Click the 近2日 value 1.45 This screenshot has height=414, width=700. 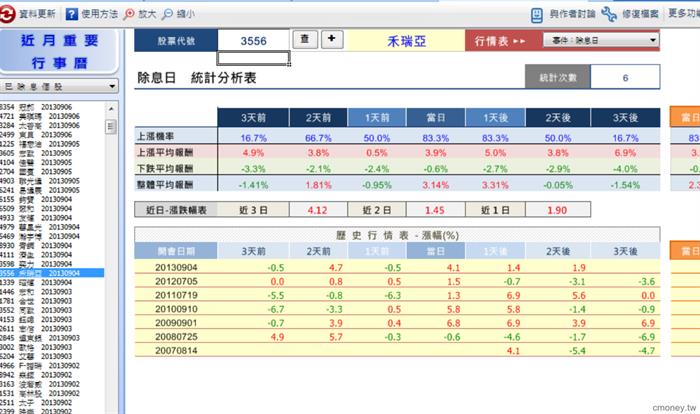click(435, 209)
